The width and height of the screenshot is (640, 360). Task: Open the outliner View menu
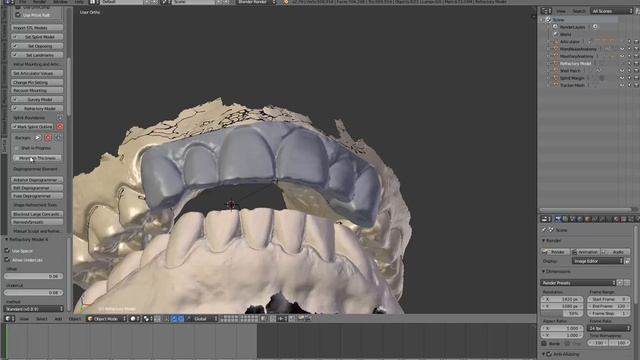tap(561, 11)
